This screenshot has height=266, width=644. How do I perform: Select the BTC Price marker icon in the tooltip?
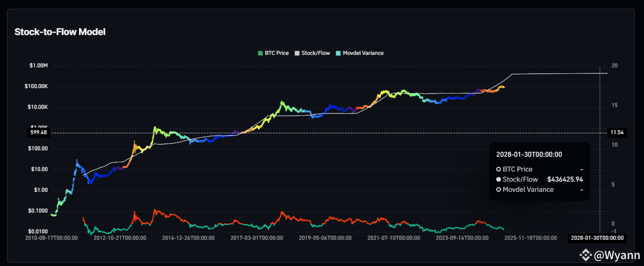click(x=499, y=169)
